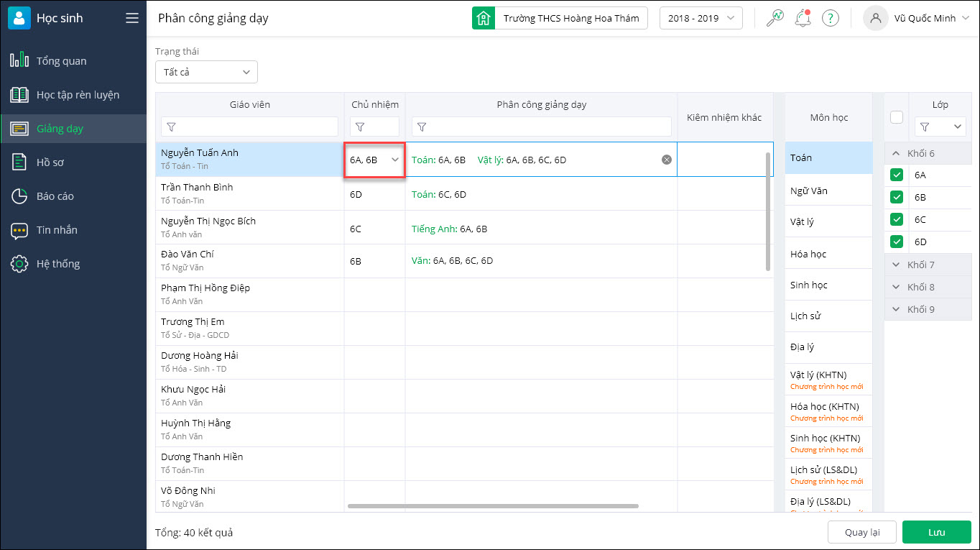The image size is (980, 550).
Task: Click the Giáo viên filter input field
Action: point(250,127)
